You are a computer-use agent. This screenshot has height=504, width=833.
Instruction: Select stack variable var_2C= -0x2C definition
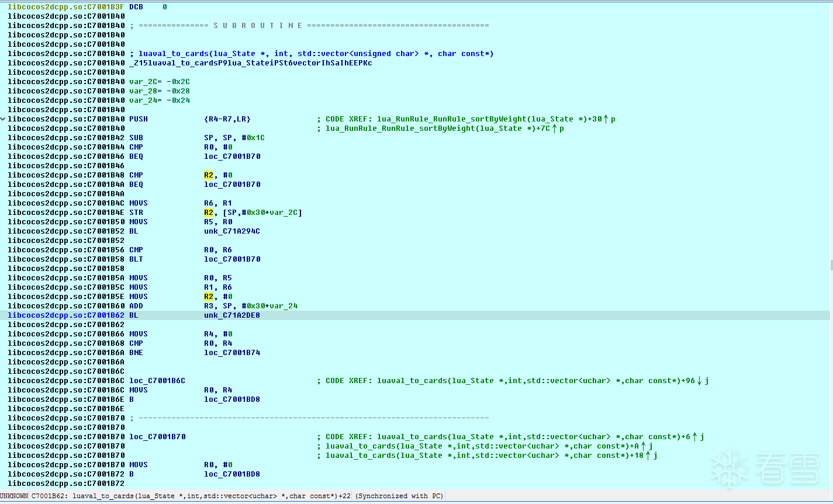(x=160, y=82)
